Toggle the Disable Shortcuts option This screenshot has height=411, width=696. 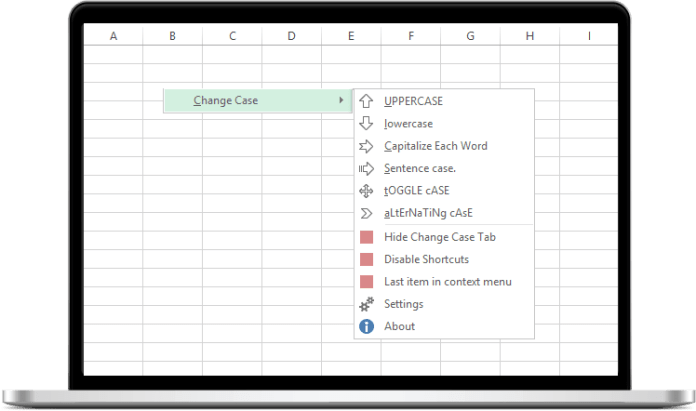pos(426,259)
